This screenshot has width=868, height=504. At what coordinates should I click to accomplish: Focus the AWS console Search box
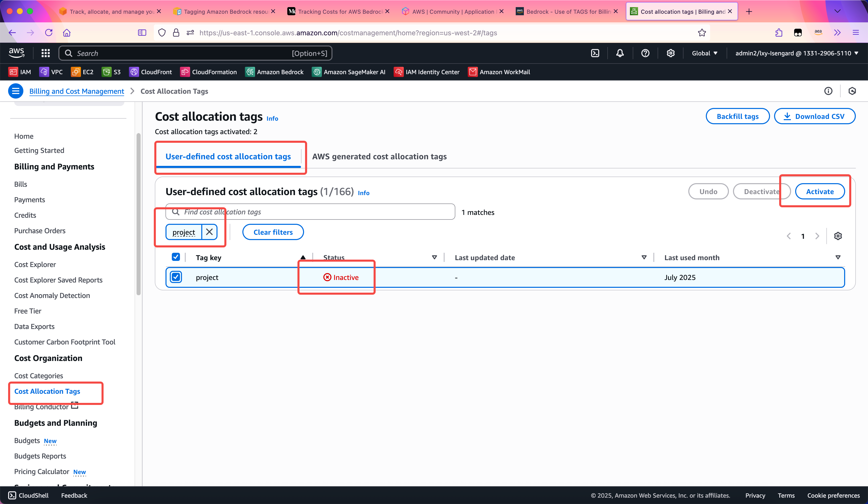point(195,53)
